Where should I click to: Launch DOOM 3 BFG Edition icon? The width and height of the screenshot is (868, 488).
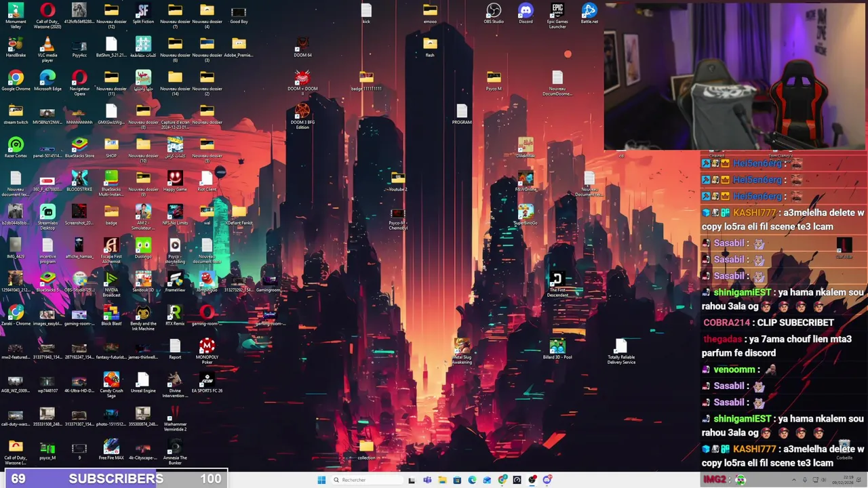302,116
